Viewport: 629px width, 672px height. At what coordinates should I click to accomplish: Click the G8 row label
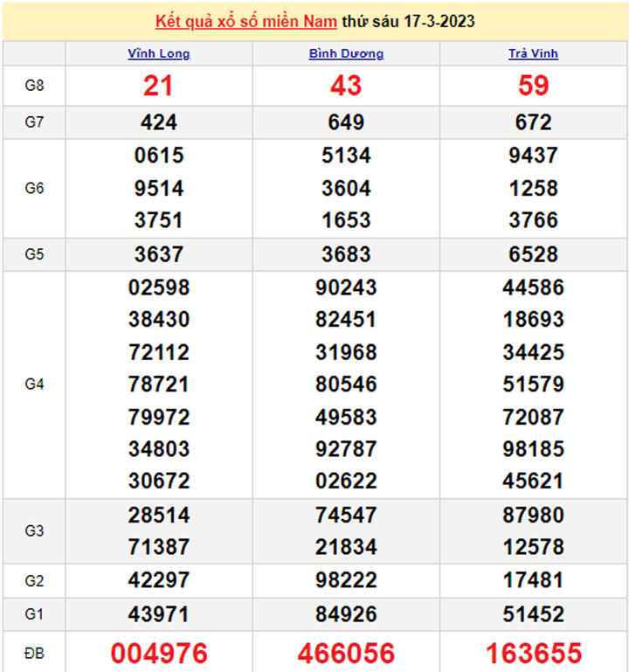pos(34,86)
